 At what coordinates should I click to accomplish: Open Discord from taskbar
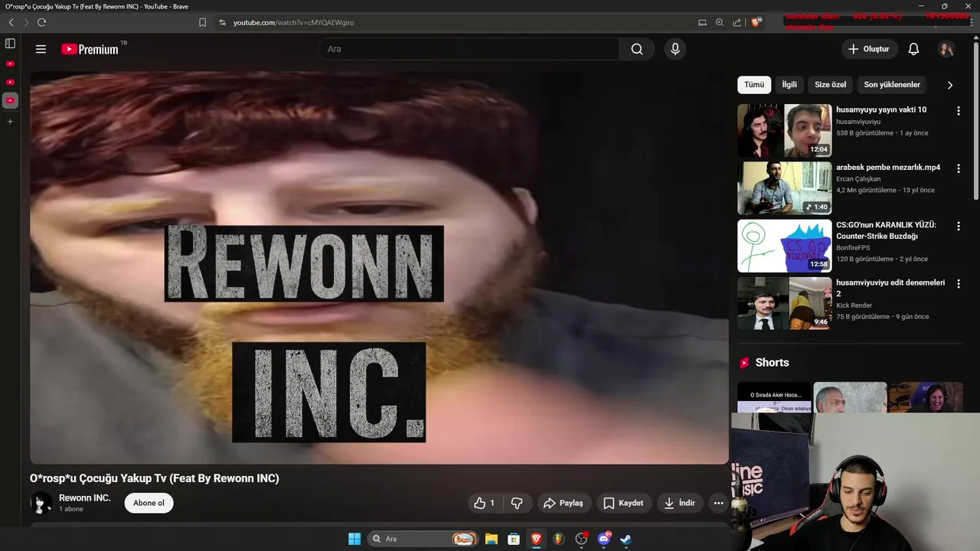(603, 539)
